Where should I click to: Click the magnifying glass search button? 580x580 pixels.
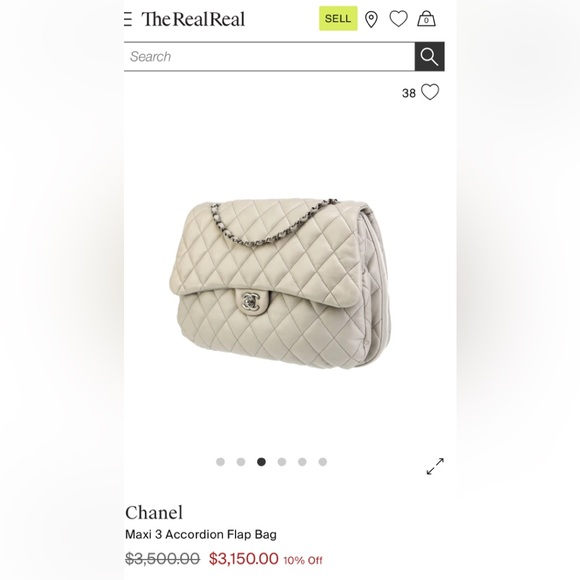pyautogui.click(x=429, y=56)
